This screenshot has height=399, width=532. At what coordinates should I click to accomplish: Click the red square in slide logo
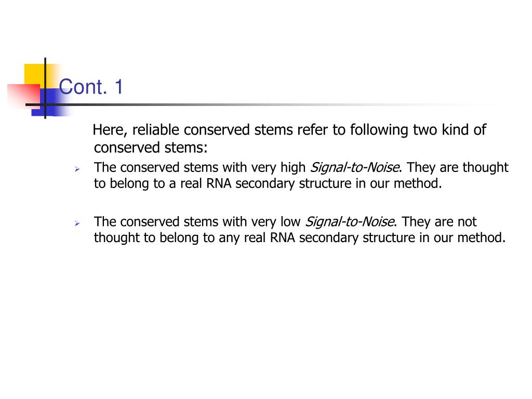tap(23, 96)
